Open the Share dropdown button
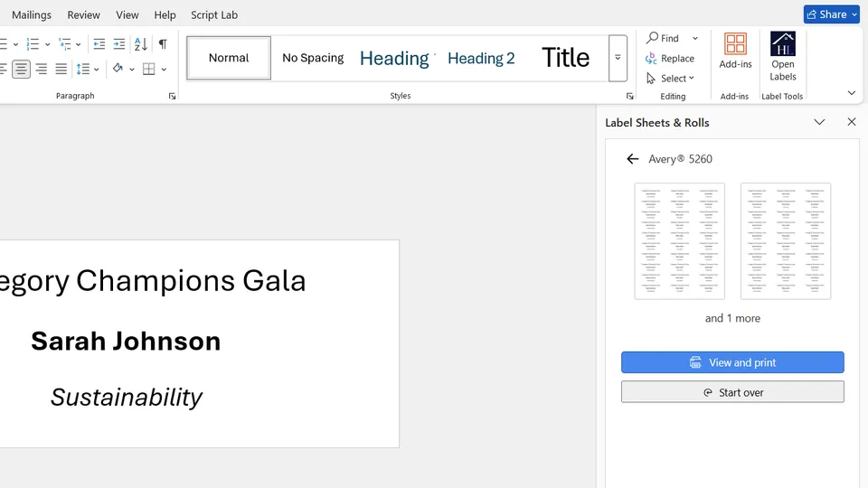The image size is (868, 488). pos(832,14)
